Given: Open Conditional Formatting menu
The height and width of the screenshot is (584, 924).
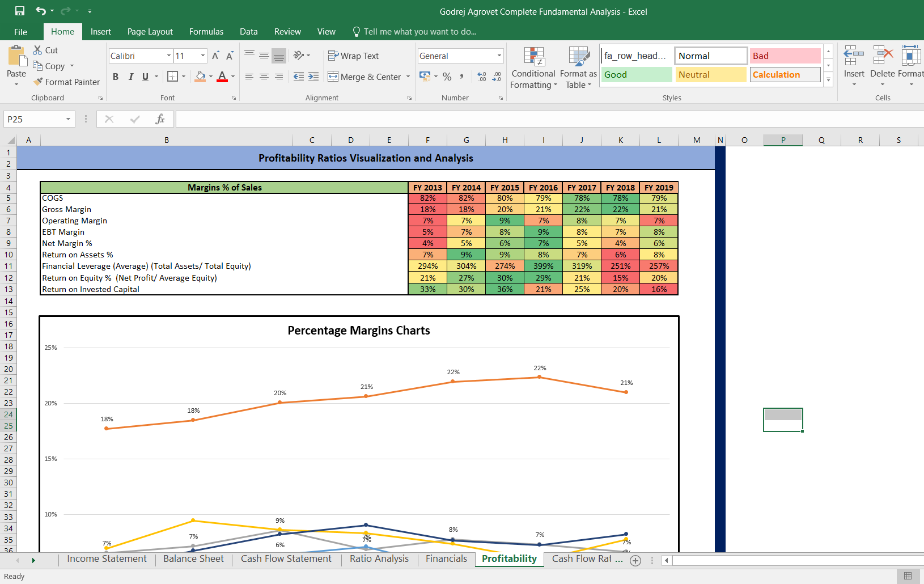Looking at the screenshot, I should point(533,67).
